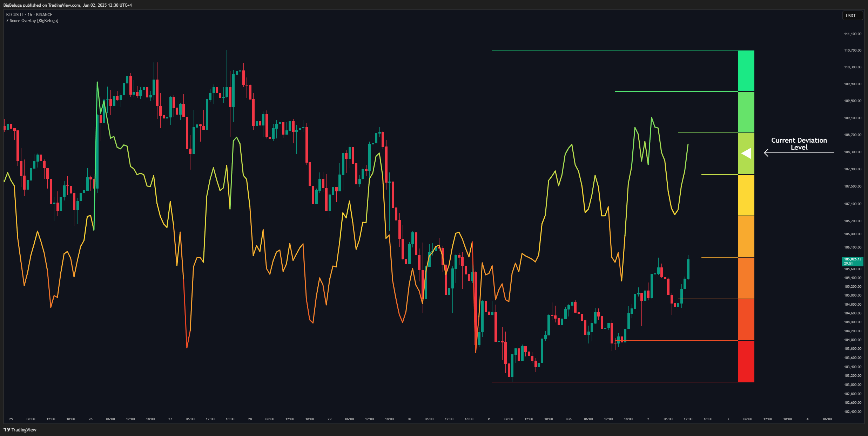868x436 pixels.
Task: Click the 109,100.00 price axis label
Action: pos(853,118)
